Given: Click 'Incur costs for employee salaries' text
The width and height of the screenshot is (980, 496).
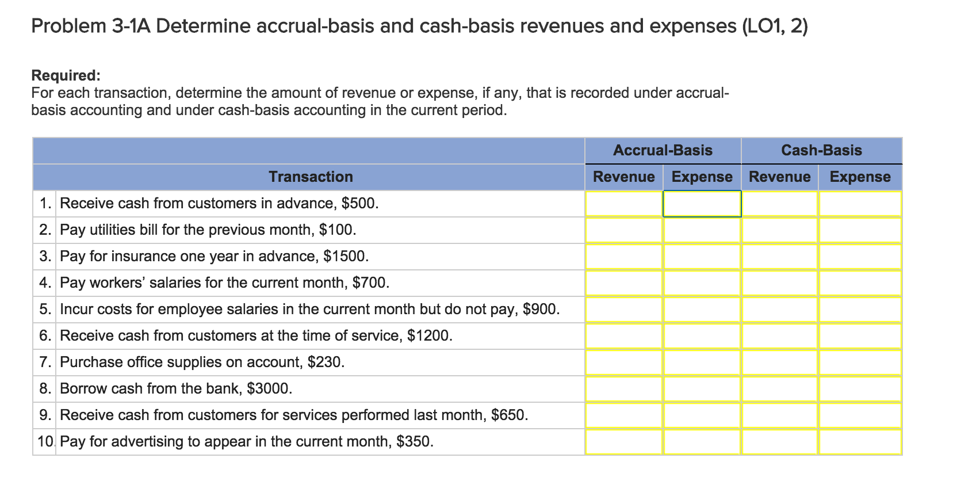Looking at the screenshot, I should [169, 310].
